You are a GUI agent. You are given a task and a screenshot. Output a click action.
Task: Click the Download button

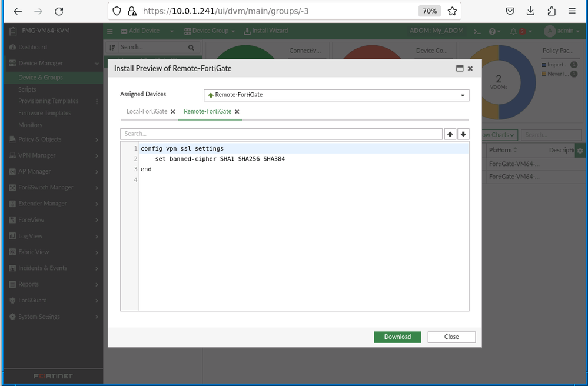coord(397,337)
